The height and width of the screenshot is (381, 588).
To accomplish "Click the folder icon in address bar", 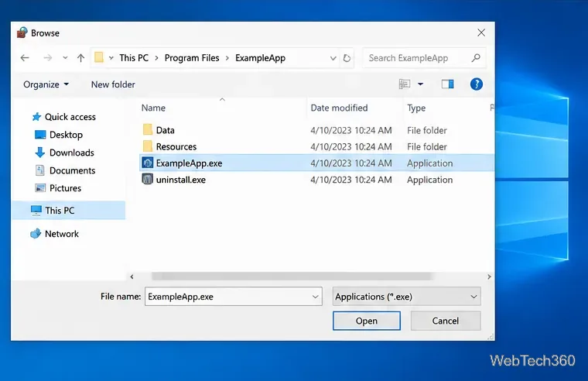I will pos(98,57).
